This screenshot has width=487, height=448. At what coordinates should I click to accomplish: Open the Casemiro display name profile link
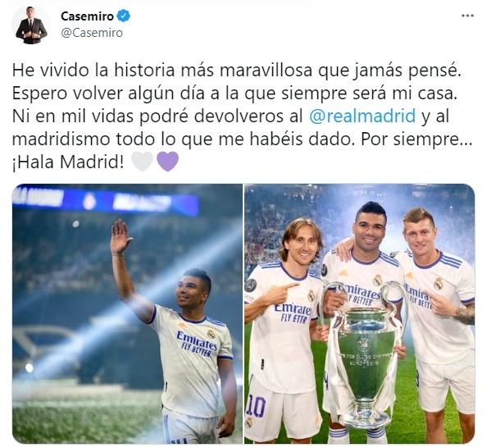coord(87,16)
